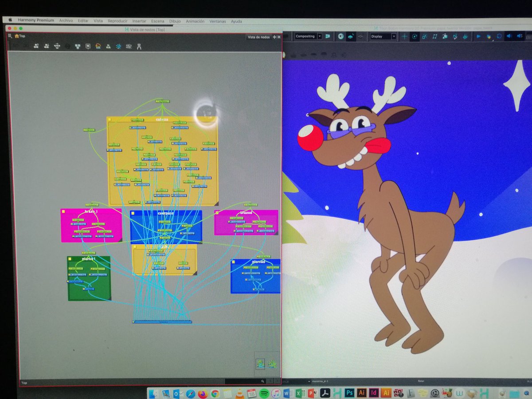532x399 pixels.
Task: Click the yellow square on brazo_i backdrop
Action: pyautogui.click(x=63, y=212)
